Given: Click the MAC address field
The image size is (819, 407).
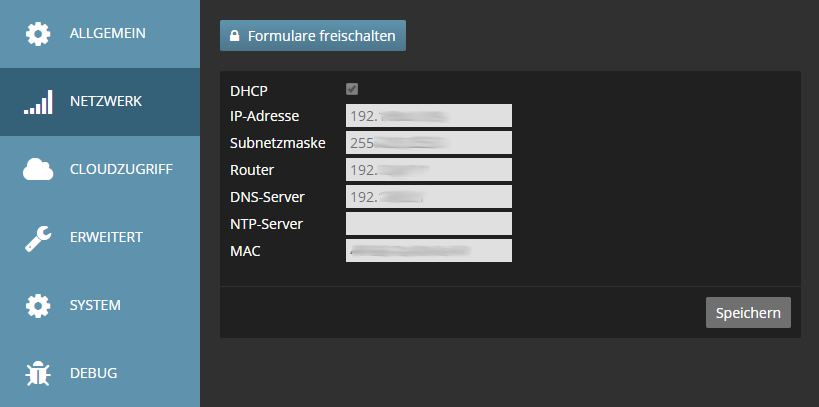Looking at the screenshot, I should pos(428,250).
